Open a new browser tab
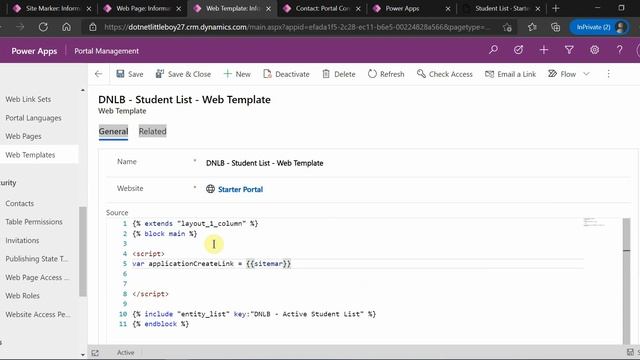This screenshot has height=360, width=640. 556,8
